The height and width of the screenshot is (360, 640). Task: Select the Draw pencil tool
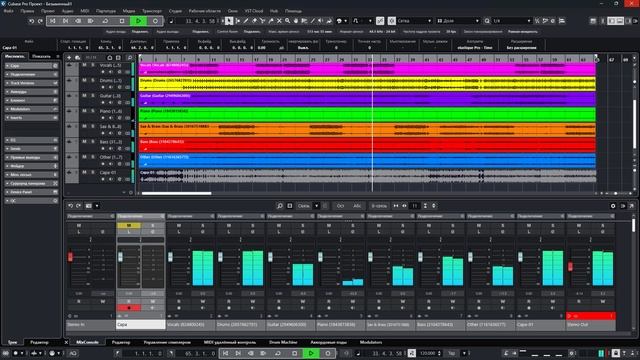(x=246, y=21)
